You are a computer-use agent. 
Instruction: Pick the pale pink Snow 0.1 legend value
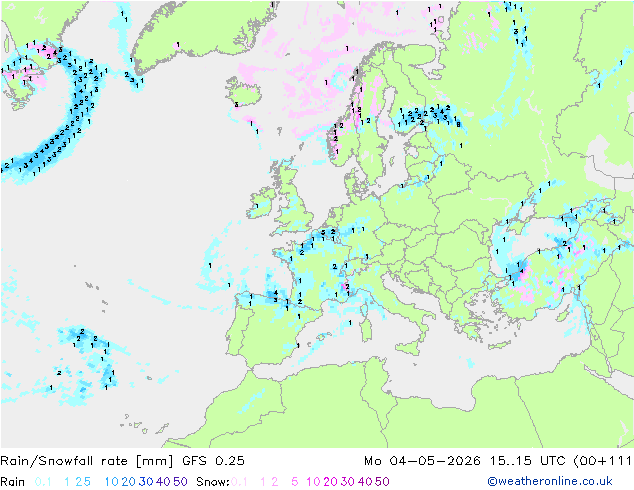(x=239, y=482)
